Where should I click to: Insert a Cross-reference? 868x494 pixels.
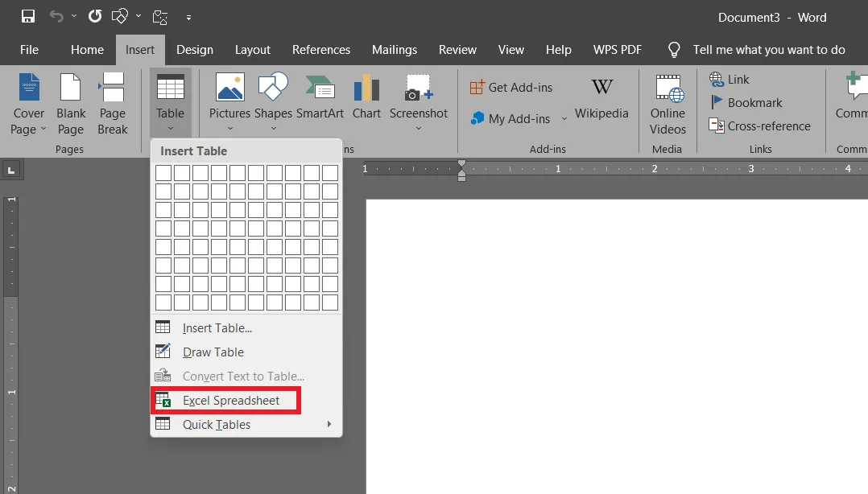759,126
